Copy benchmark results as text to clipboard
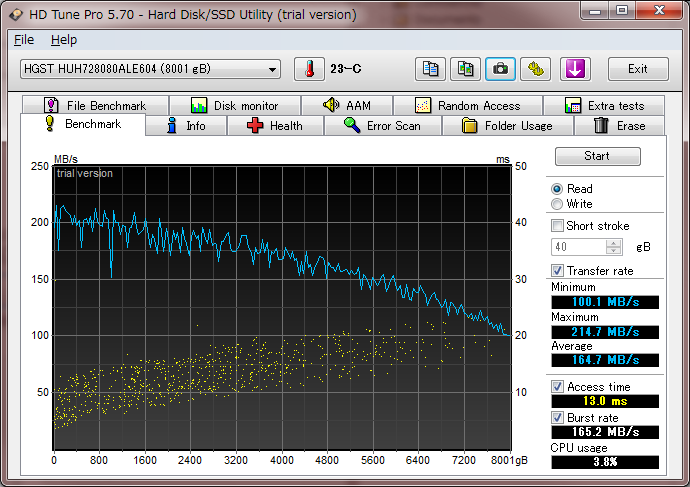This screenshot has width=690, height=487. [x=431, y=69]
